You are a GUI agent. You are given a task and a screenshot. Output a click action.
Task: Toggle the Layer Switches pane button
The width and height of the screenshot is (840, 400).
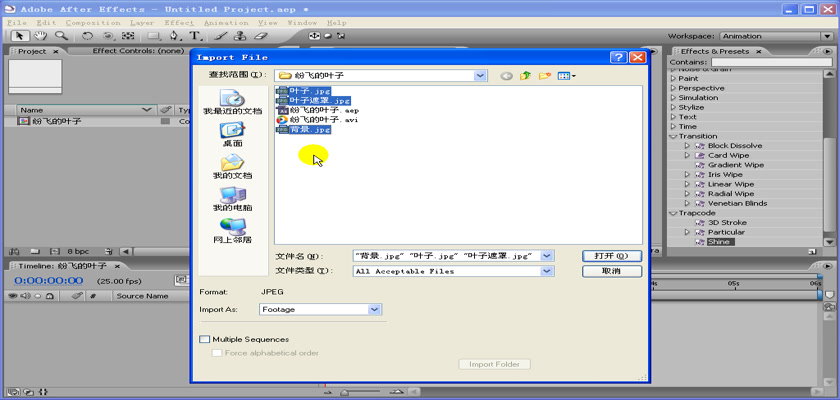coord(13,391)
